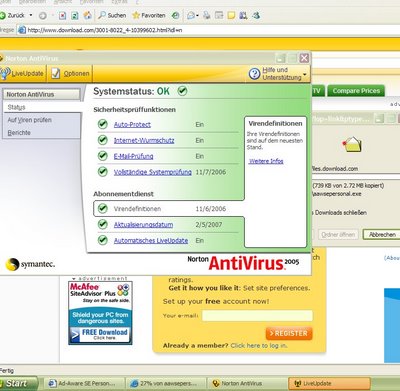The image size is (400, 391).
Task: Switch to LiveUpdate taskbar item
Action: point(329,384)
